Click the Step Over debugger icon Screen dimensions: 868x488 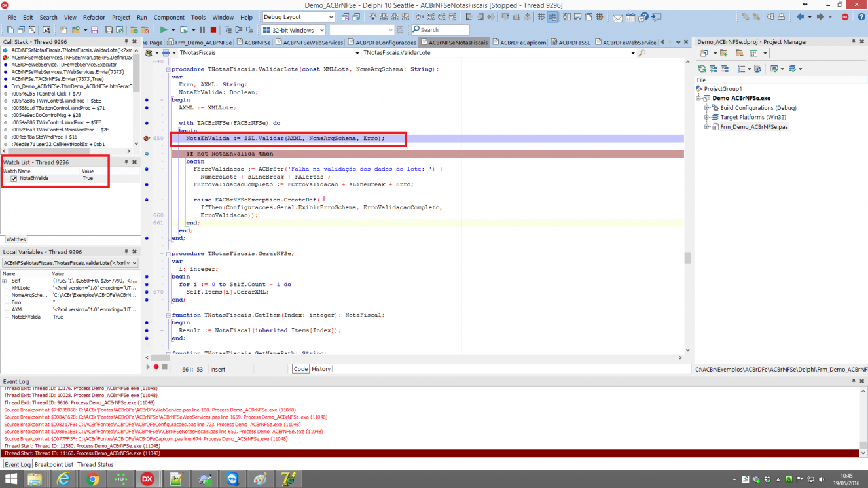239,30
